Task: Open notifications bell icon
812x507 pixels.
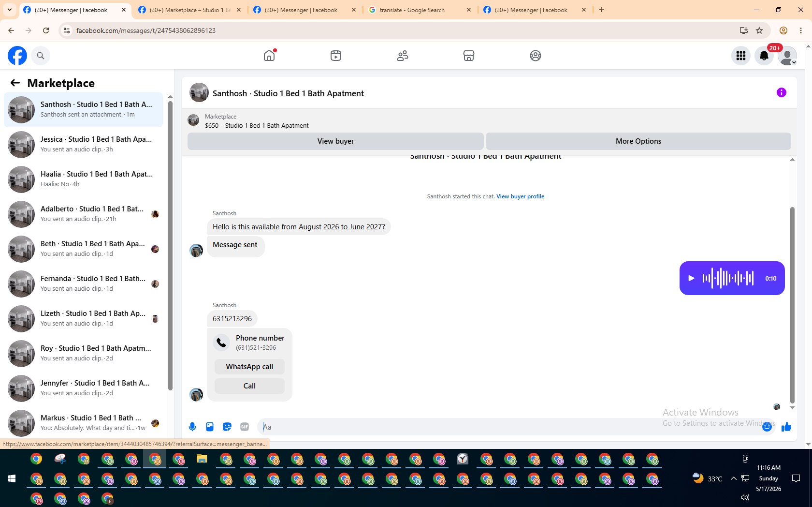Action: (x=764, y=56)
